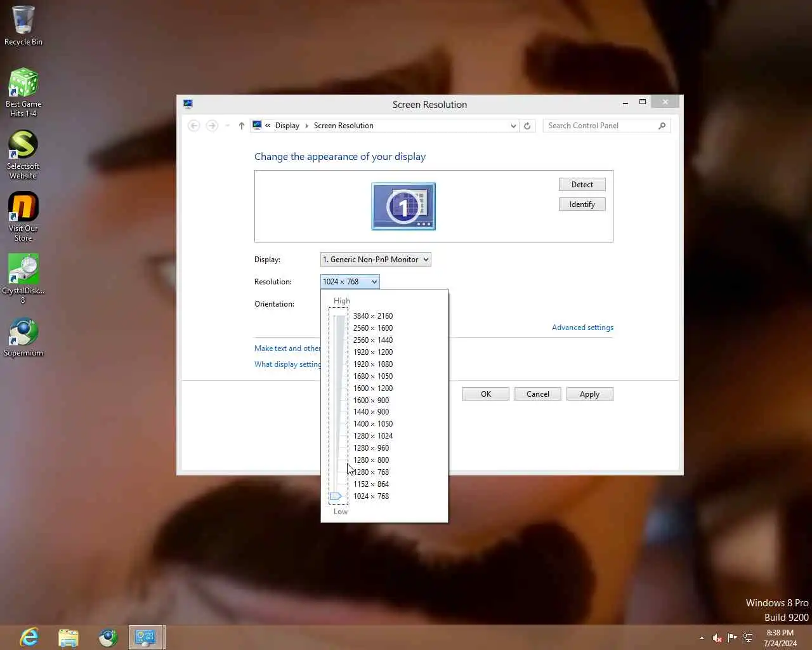This screenshot has height=650, width=812.
Task: Choose 1400 × 1050 resolution
Action: (373, 424)
